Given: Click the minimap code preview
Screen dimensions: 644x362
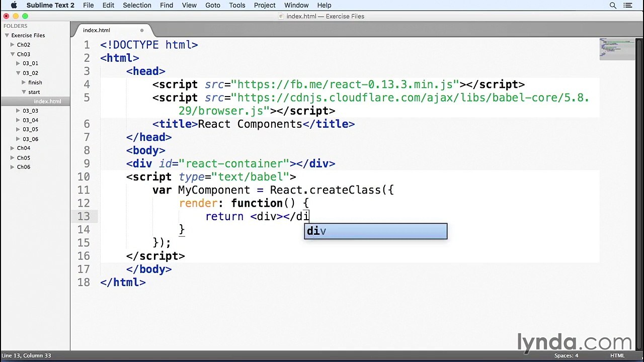Looking at the screenshot, I should tap(617, 49).
